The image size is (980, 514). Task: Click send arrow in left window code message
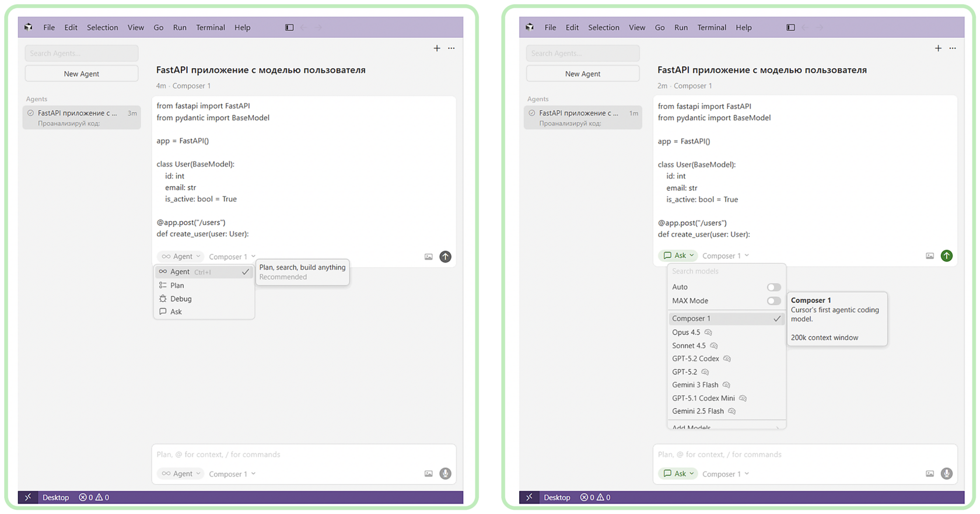tap(445, 257)
